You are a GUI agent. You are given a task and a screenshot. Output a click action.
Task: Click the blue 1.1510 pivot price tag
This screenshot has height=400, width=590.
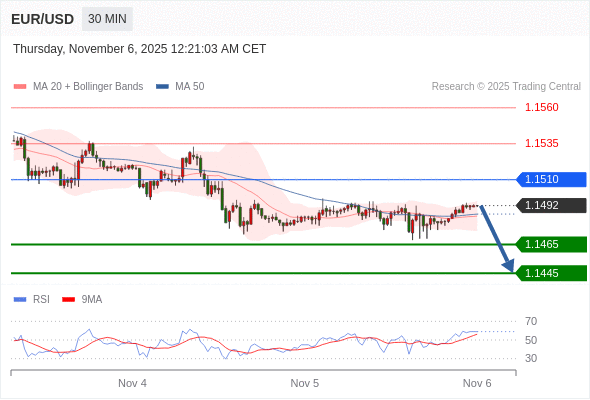coord(551,179)
